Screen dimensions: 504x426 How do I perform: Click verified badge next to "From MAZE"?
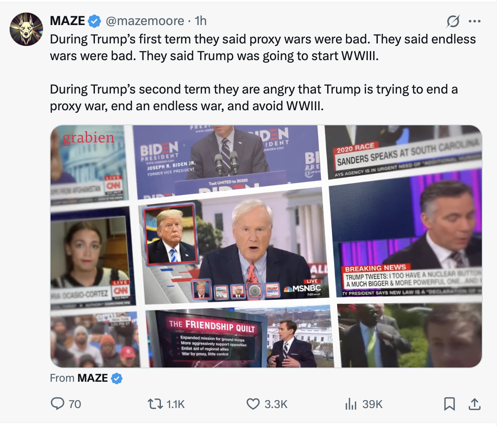tap(117, 378)
